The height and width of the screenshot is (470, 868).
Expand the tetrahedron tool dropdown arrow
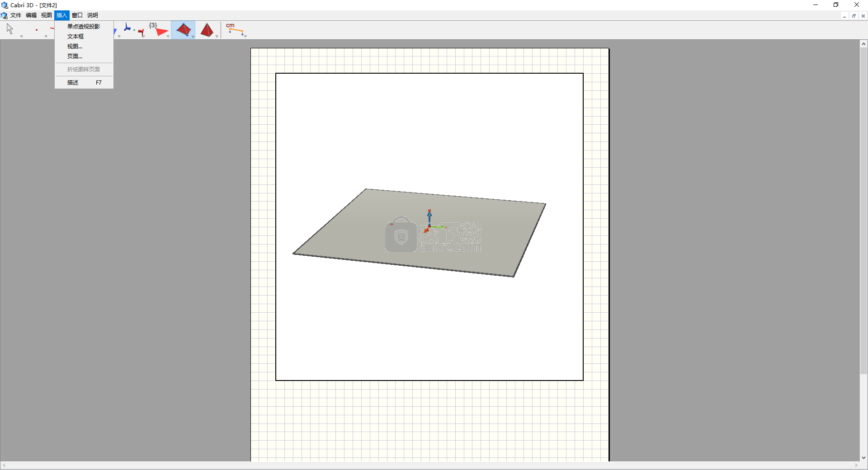click(193, 36)
